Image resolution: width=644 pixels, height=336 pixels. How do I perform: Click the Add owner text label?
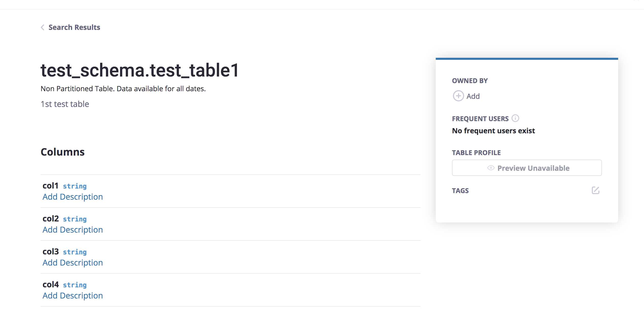[x=473, y=96]
